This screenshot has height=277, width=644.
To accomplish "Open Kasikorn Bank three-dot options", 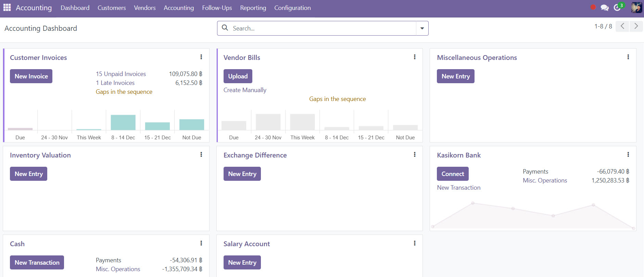I will 628,154.
